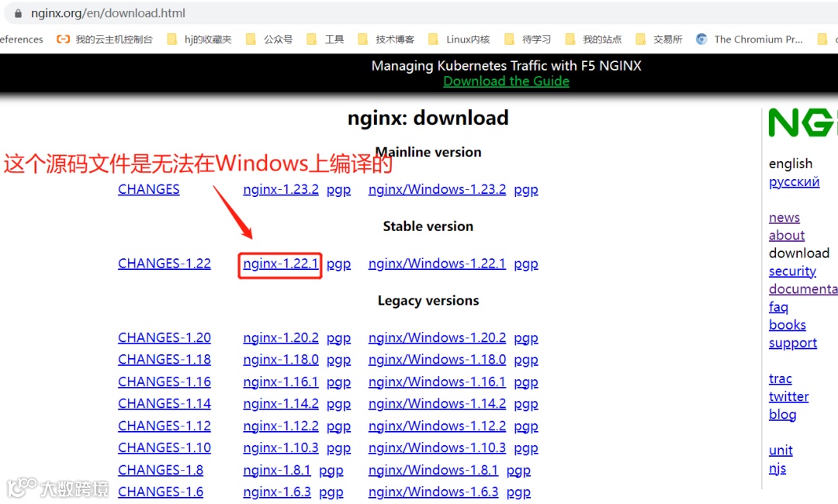Open CHANGES-1.20 link
Screen dimensions: 838x504
click(164, 338)
